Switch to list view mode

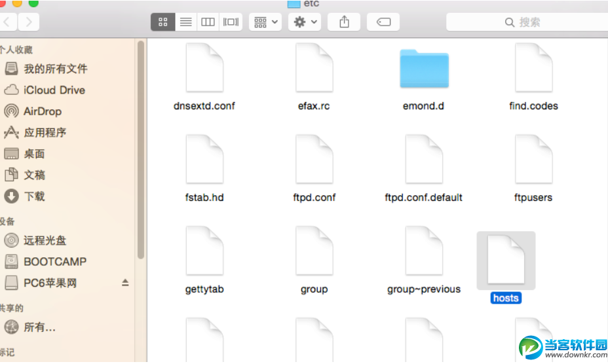[x=185, y=22]
